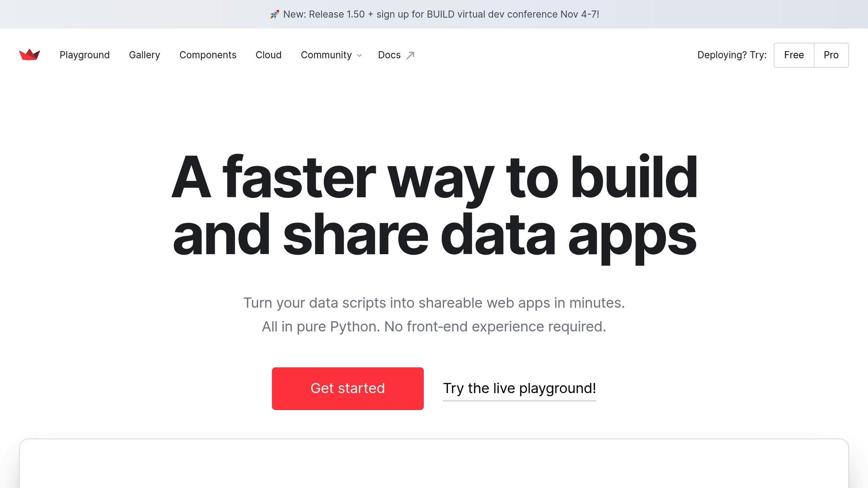Follow the Try the live playground link

click(x=519, y=388)
